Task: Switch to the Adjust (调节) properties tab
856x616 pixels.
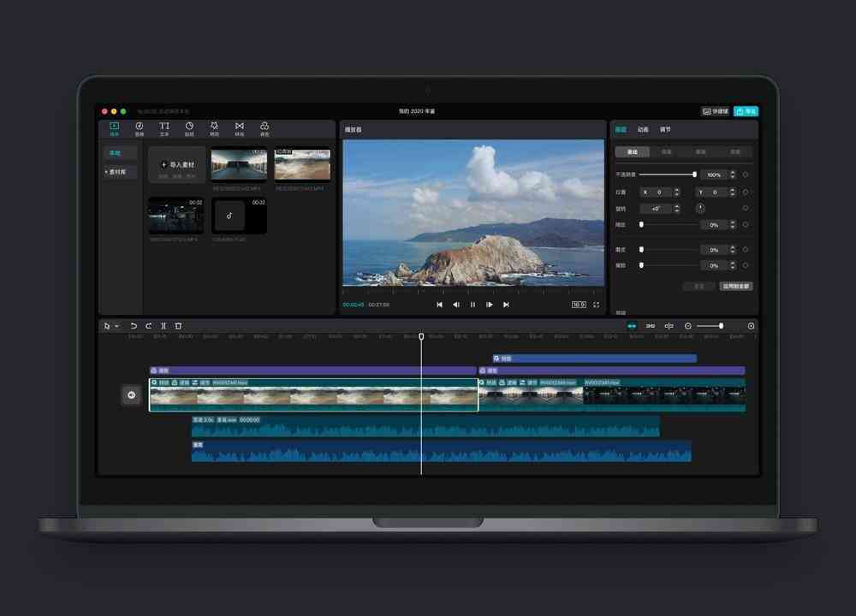Action: 665,129
